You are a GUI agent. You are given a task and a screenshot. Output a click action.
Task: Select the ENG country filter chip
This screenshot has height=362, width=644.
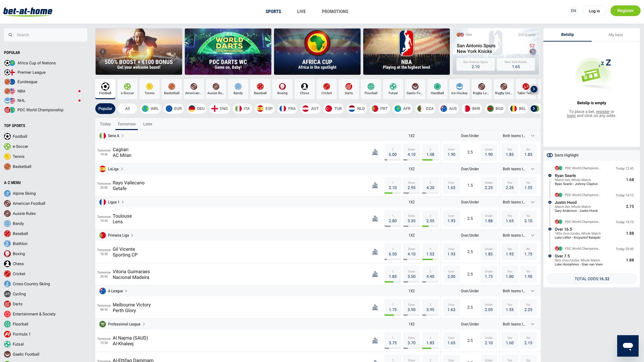click(x=219, y=109)
